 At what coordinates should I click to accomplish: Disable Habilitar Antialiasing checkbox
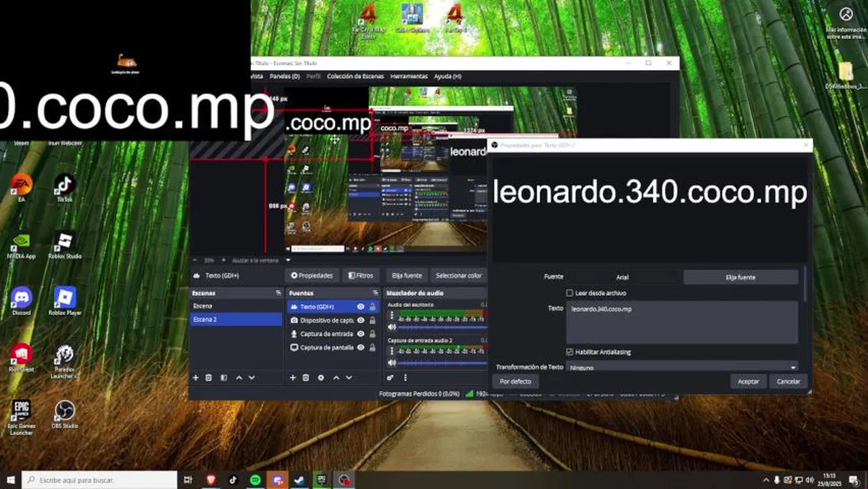570,352
